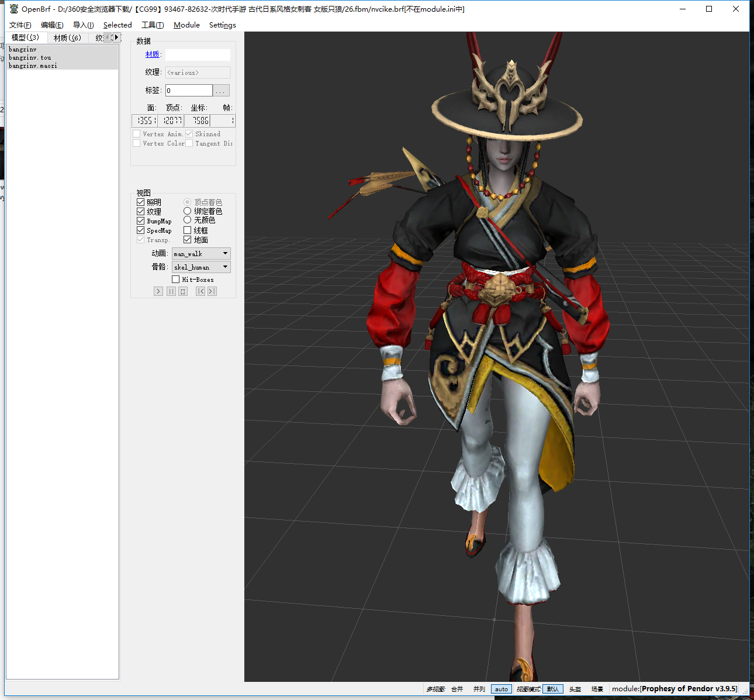
Task: Open the Selected menu
Action: [x=117, y=25]
